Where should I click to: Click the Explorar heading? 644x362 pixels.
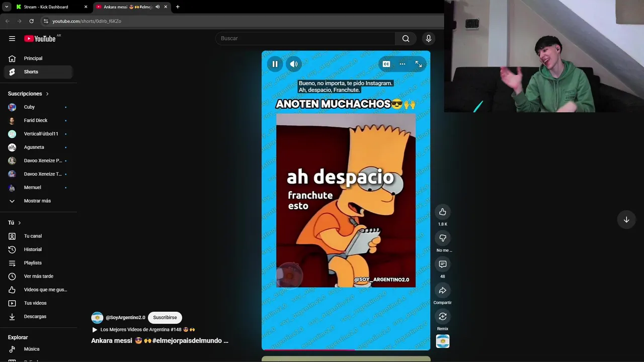click(18, 337)
